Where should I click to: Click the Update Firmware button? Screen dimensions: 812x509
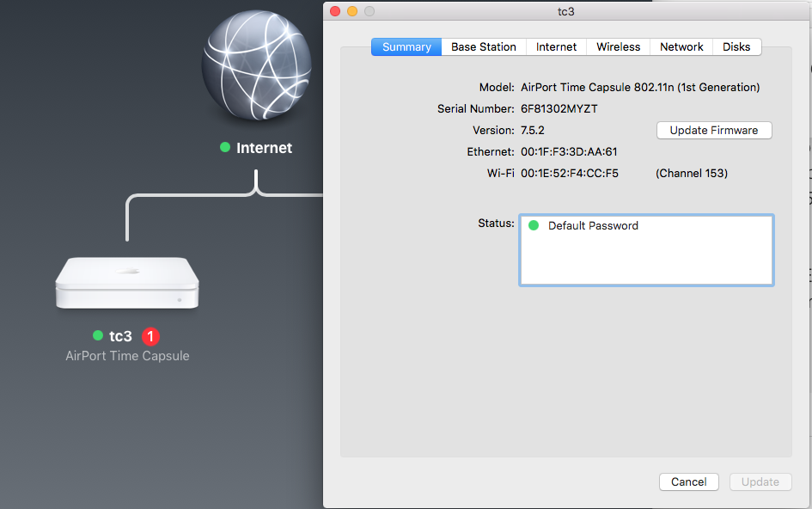click(x=714, y=130)
